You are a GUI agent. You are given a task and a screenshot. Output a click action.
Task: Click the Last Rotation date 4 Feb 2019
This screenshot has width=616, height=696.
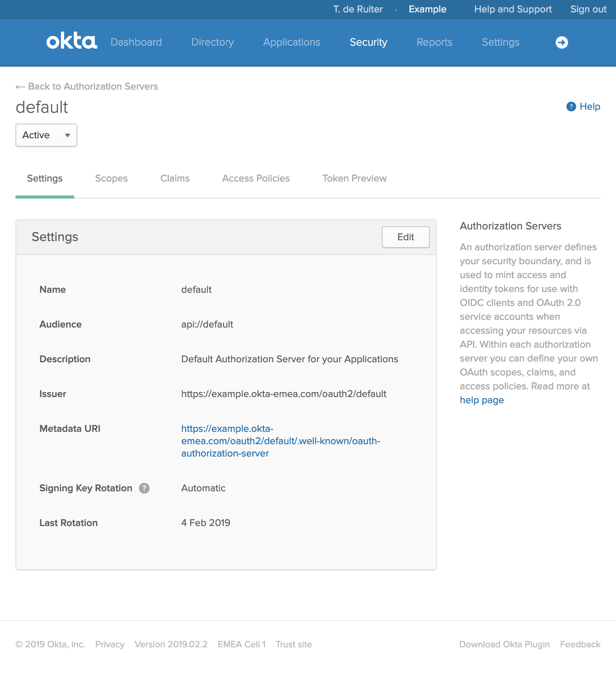pos(206,523)
